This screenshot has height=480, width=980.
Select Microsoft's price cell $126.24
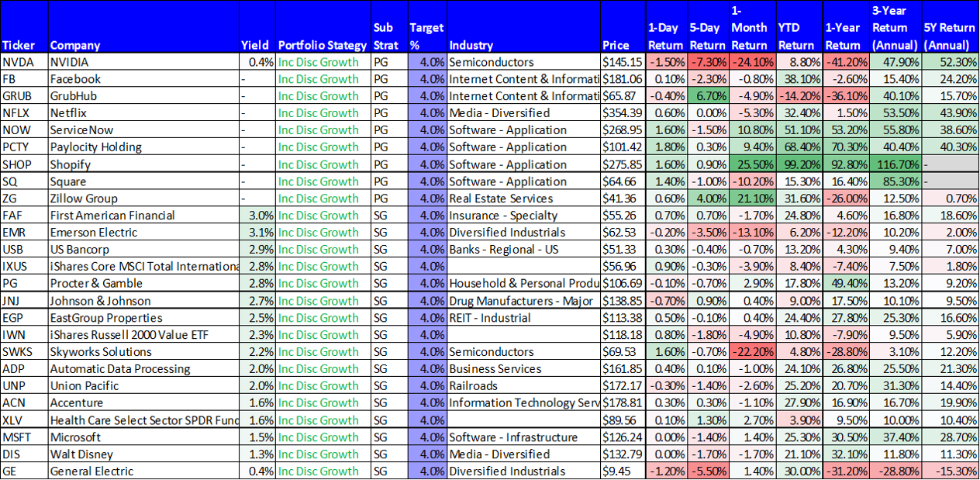point(623,437)
